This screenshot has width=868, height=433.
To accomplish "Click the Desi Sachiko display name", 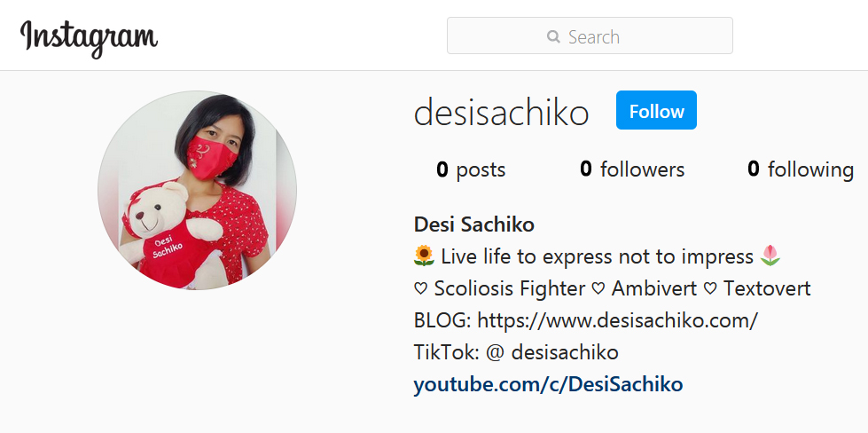I will point(473,224).
